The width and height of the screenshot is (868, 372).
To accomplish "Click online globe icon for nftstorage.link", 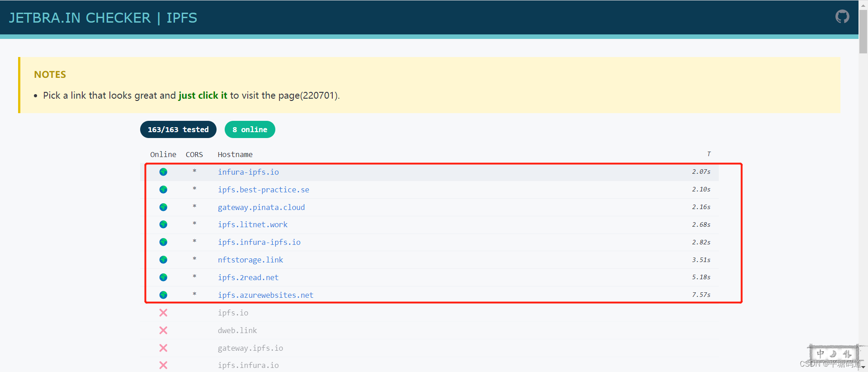I will [x=163, y=260].
